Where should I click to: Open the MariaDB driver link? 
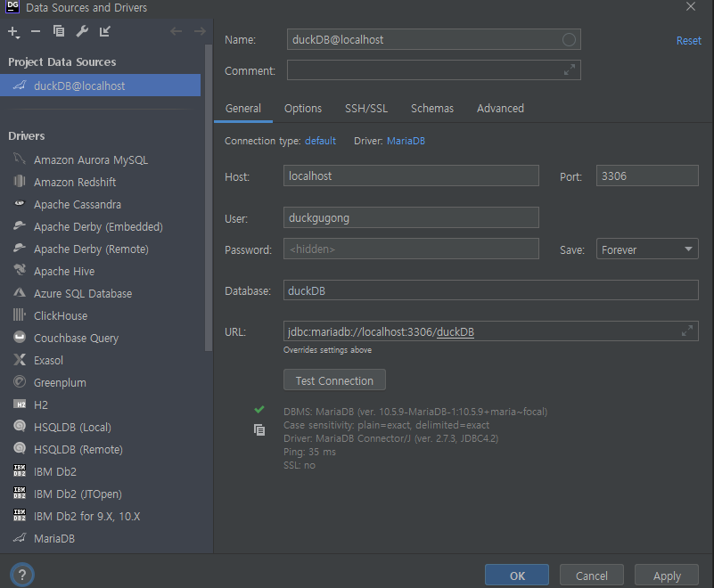(x=406, y=141)
